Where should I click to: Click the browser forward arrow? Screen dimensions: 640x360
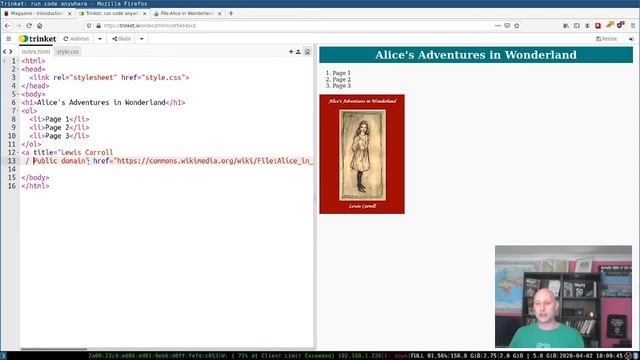point(18,25)
